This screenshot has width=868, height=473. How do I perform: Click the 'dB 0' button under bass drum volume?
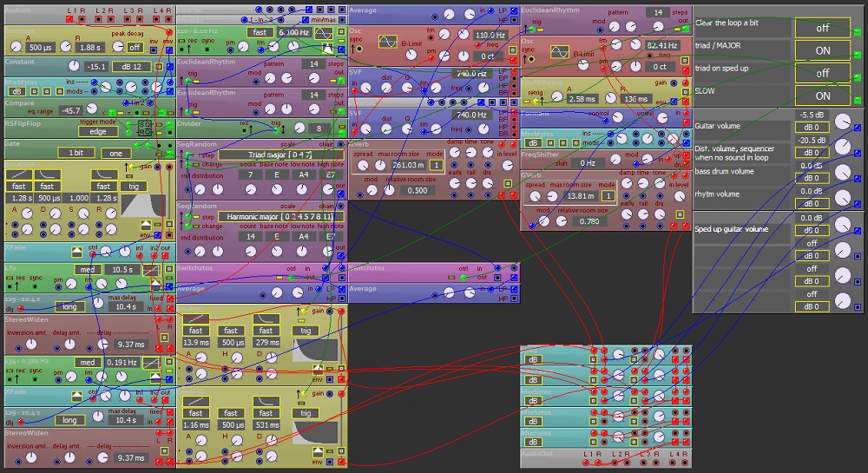point(812,178)
